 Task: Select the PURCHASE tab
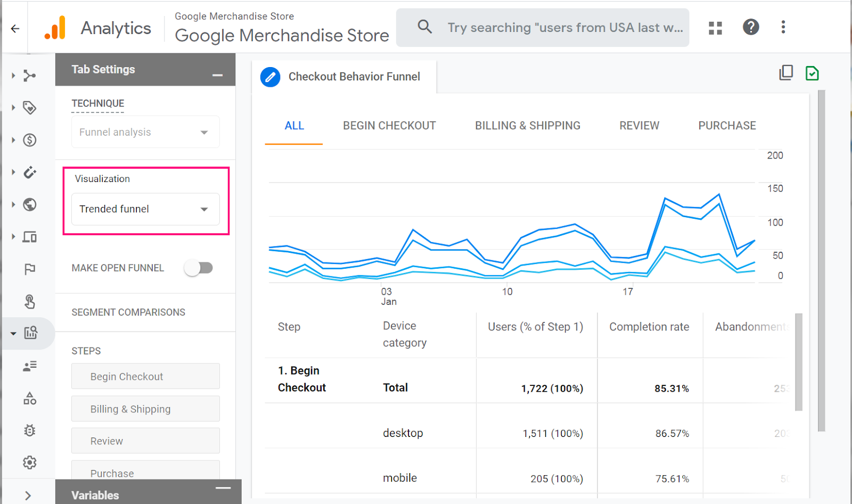[x=727, y=126]
